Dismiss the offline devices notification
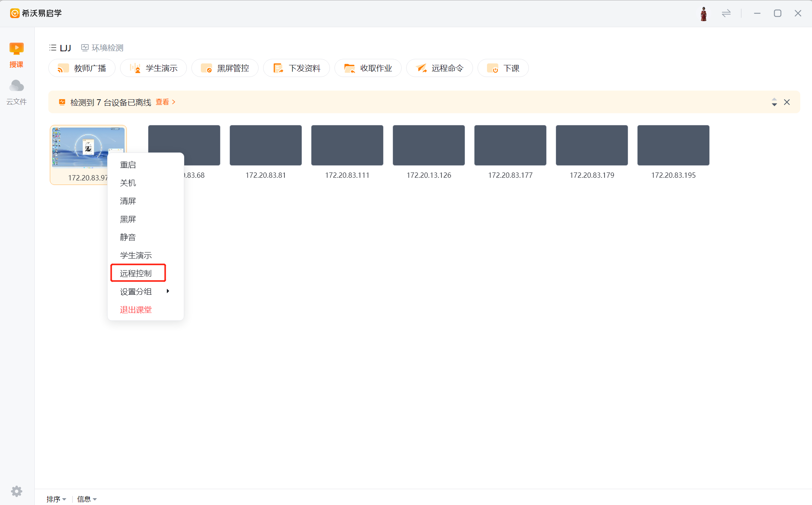Screen dimensions: 812x505 [x=787, y=102]
